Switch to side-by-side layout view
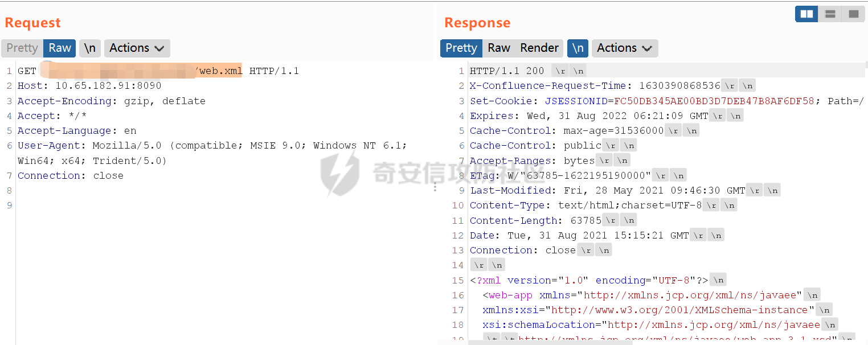 pyautogui.click(x=806, y=14)
